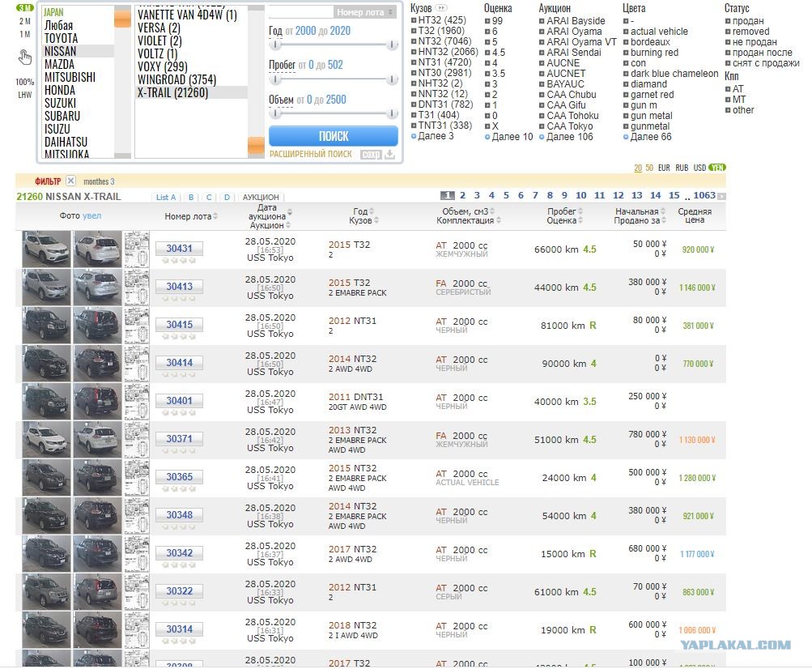Switch to list B tab
812x669 pixels.
[x=191, y=198]
